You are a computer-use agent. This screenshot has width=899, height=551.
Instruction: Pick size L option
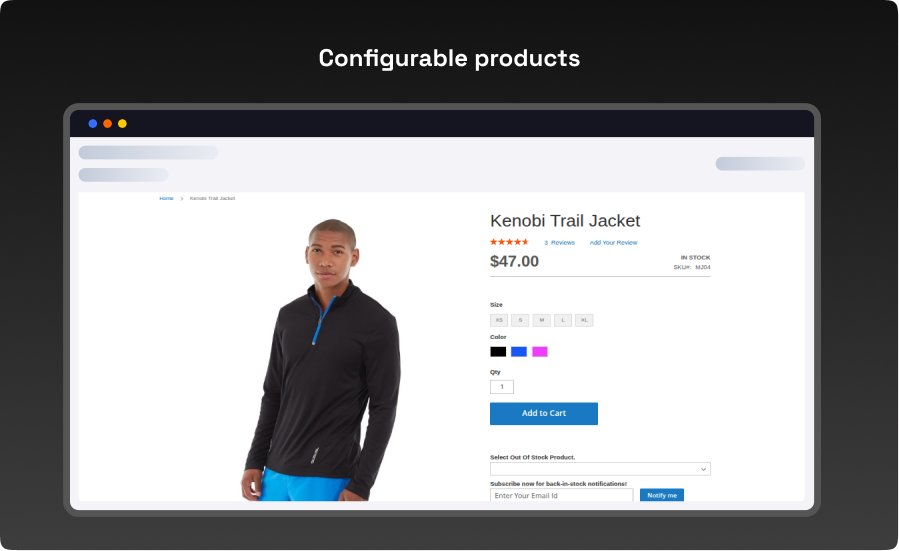(x=562, y=320)
